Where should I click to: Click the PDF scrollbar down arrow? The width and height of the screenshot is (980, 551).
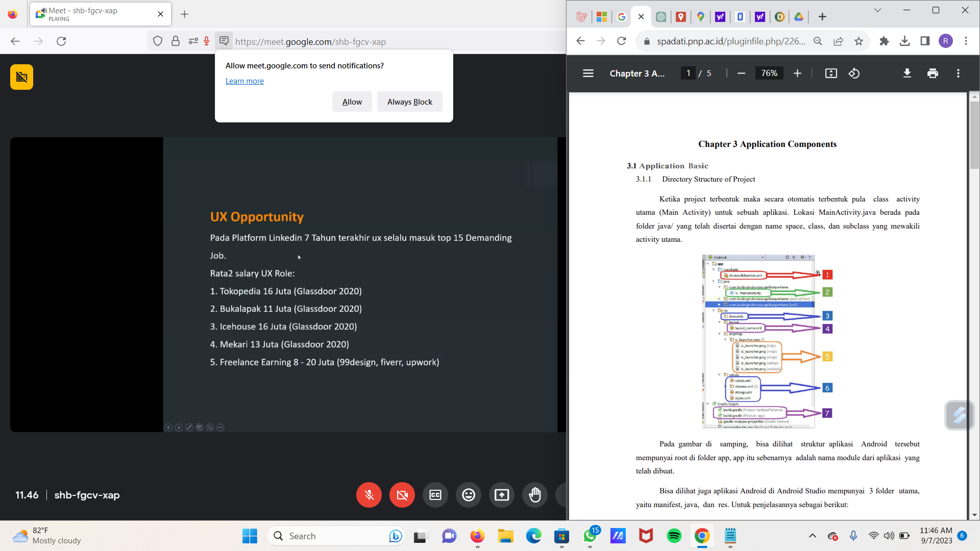[974, 515]
